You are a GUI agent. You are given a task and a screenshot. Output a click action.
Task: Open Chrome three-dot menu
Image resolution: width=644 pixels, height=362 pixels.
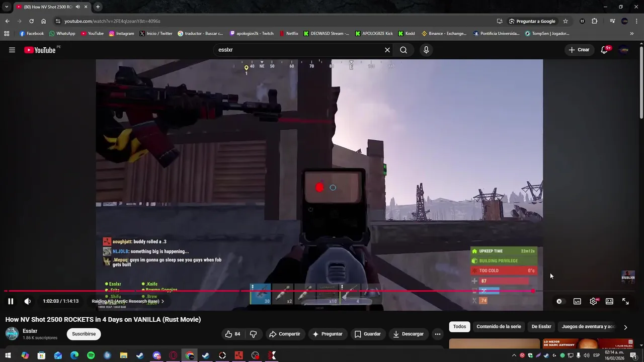point(637,21)
